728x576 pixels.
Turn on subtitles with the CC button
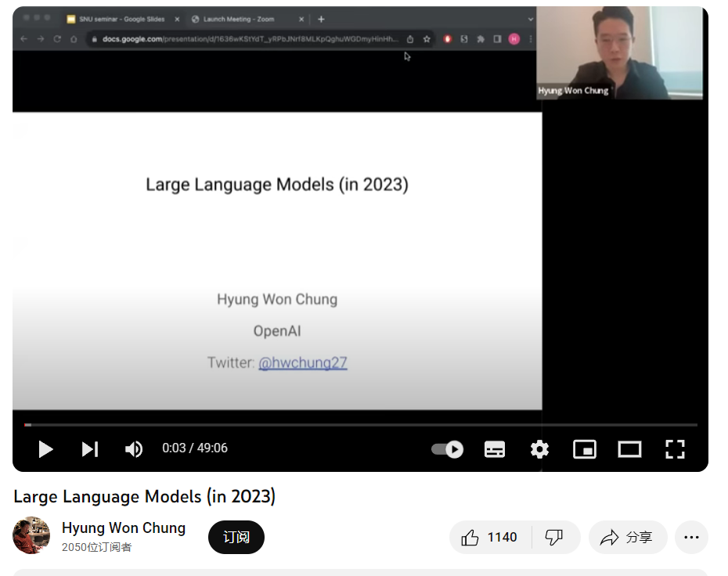pos(494,449)
